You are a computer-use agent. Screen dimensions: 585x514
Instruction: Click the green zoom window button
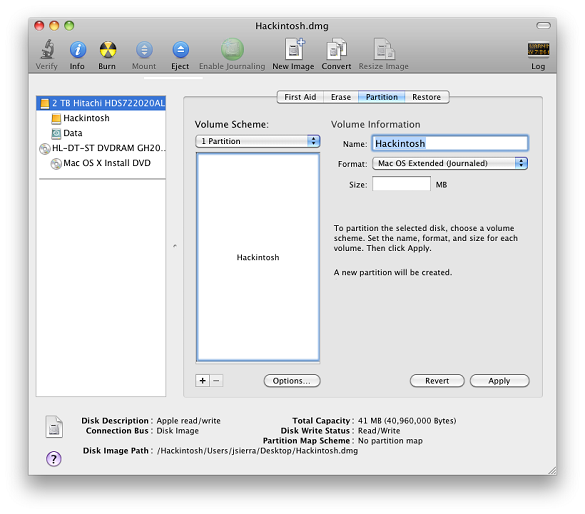(69, 25)
